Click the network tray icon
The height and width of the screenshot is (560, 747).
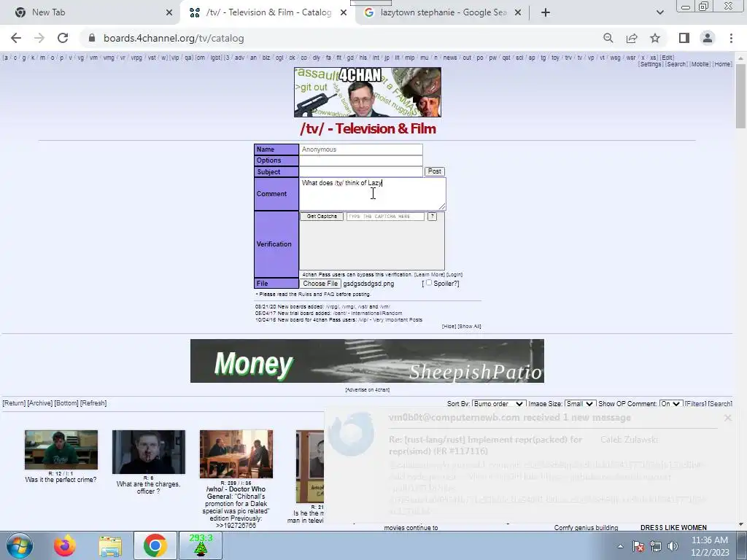(656, 547)
